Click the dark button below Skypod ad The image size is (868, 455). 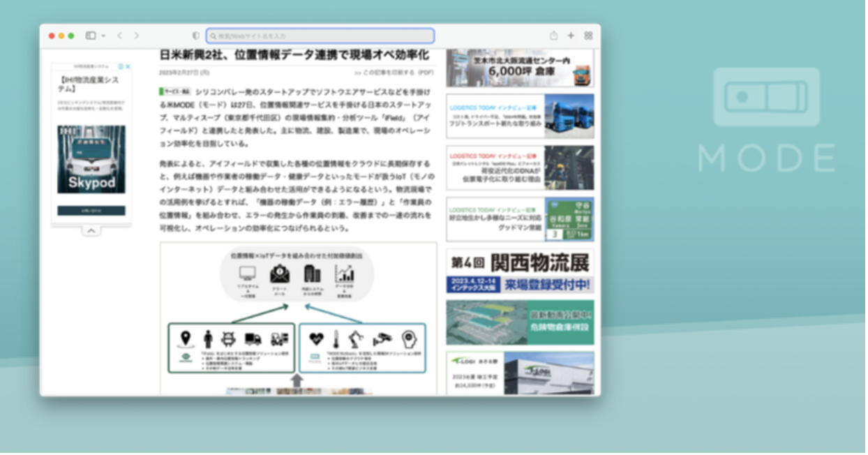pyautogui.click(x=91, y=210)
